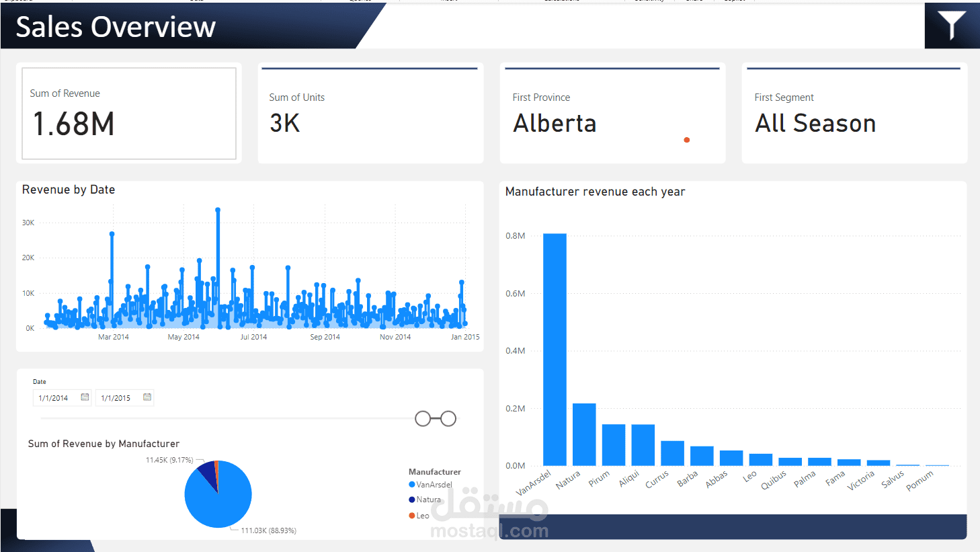This screenshot has width=980, height=552.
Task: Click the end date field 1/1/2015
Action: coord(116,398)
